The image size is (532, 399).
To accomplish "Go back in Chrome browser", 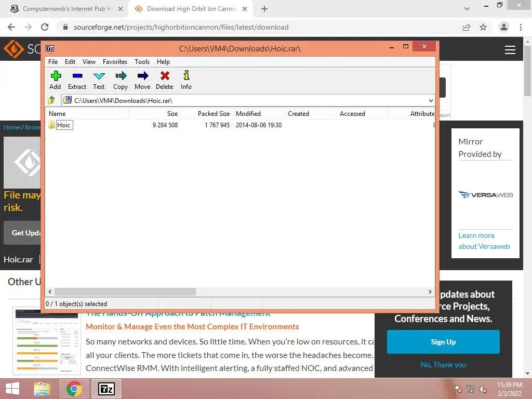I will [x=11, y=27].
